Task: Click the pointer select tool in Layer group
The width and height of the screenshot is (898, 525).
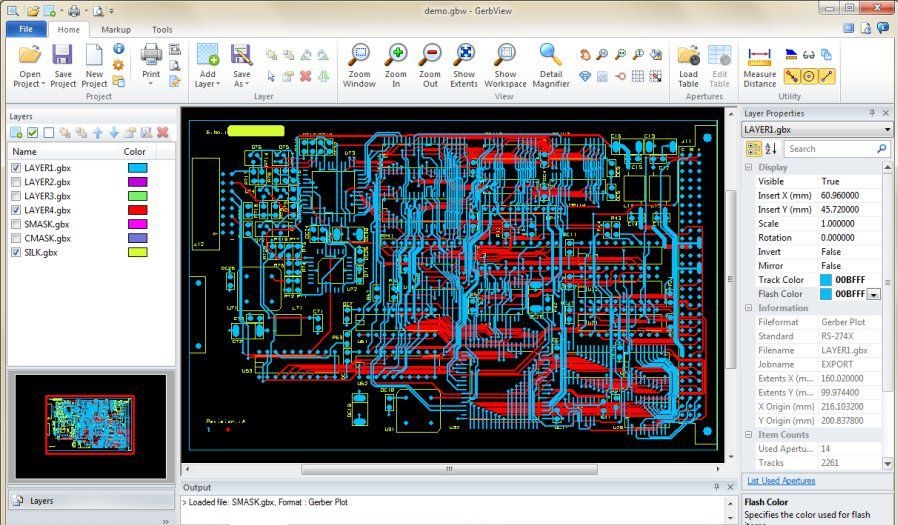Action: click(x=271, y=76)
